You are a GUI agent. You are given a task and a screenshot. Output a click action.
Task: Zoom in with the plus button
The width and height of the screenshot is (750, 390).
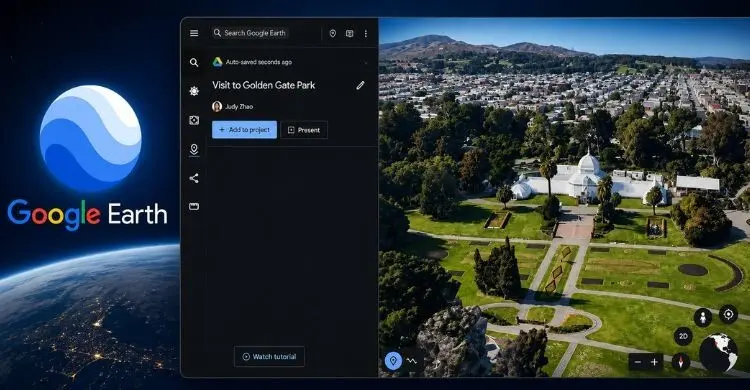(654, 362)
